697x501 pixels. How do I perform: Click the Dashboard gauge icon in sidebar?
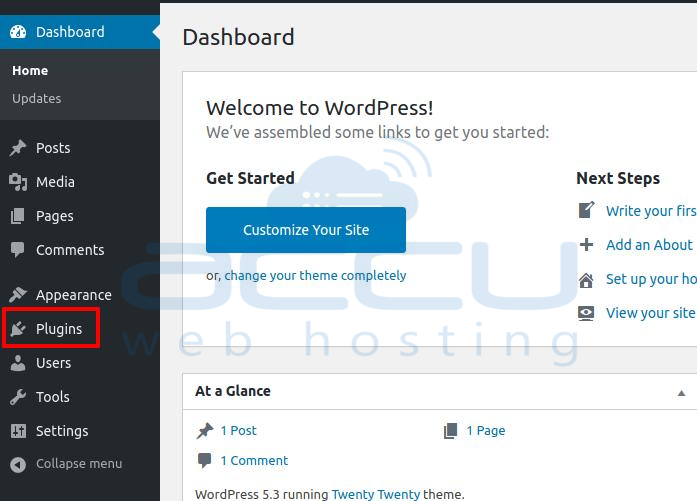18,32
